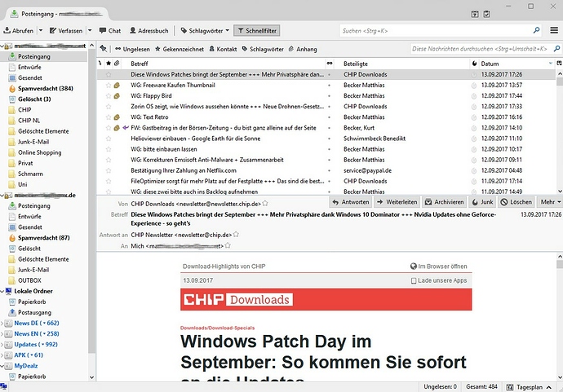Open the Abrufen dropdown arrow

click(41, 31)
